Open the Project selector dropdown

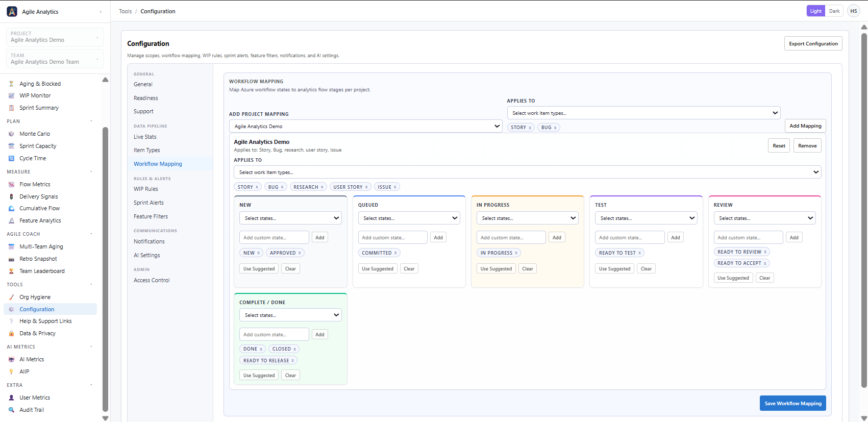click(x=55, y=37)
